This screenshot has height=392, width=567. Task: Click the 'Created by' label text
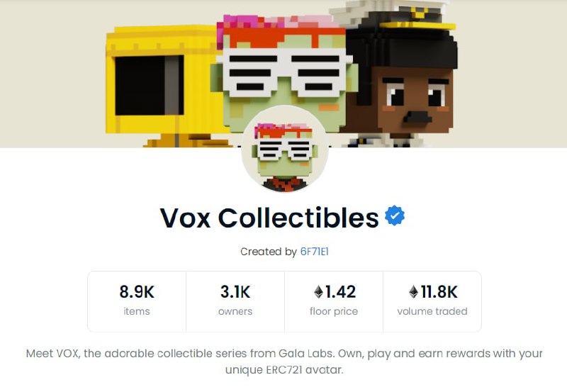(269, 252)
